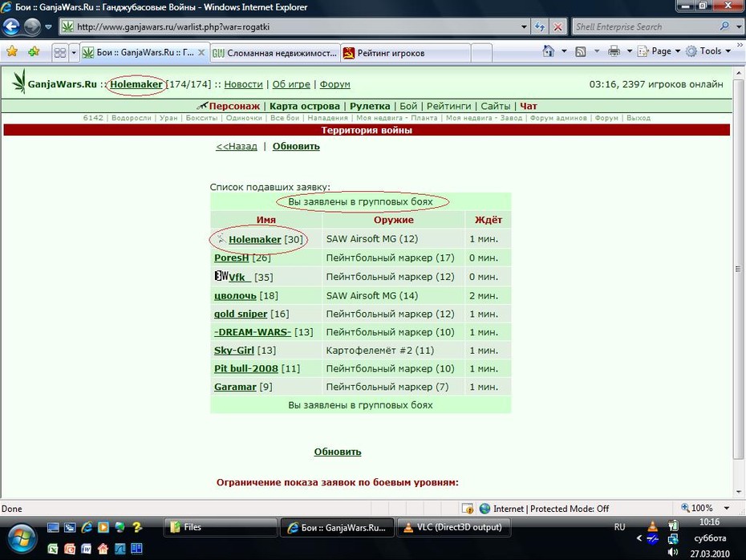Click the Holemaker profile link in header
The width and height of the screenshot is (746, 560).
tap(136, 84)
